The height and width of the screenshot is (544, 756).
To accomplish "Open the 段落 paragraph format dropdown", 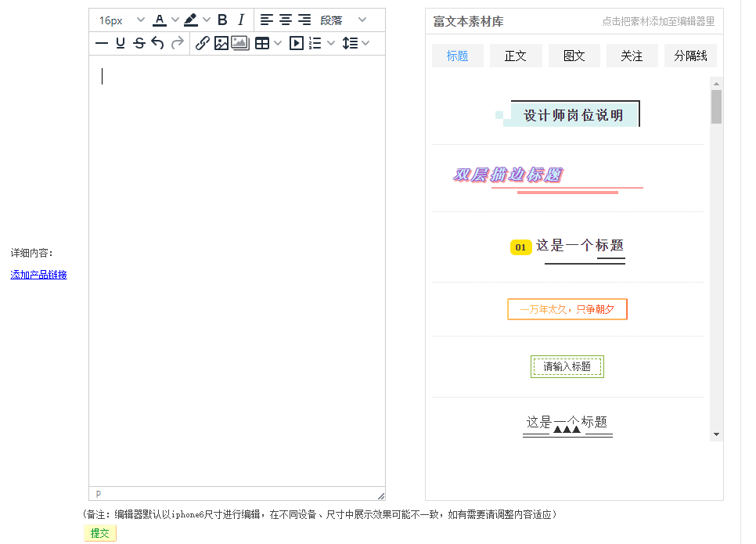I will 343,20.
